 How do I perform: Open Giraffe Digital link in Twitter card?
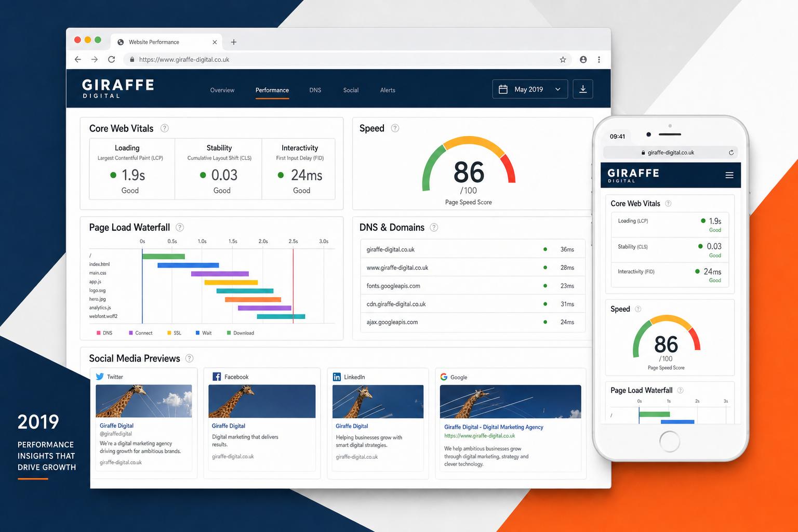click(x=116, y=425)
